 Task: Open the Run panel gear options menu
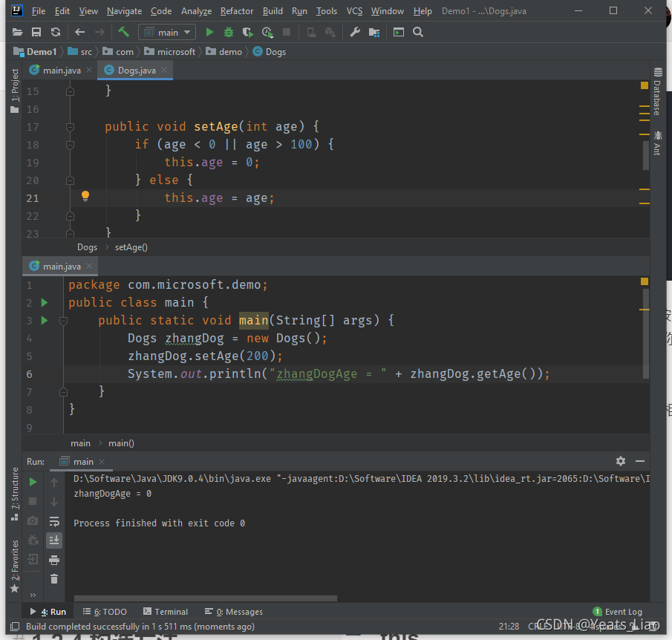(621, 461)
